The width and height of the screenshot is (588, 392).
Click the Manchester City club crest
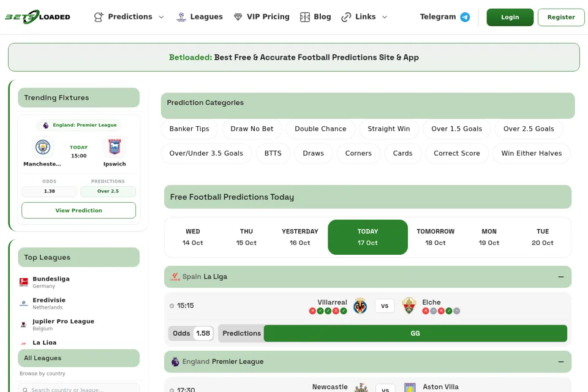pyautogui.click(x=43, y=147)
